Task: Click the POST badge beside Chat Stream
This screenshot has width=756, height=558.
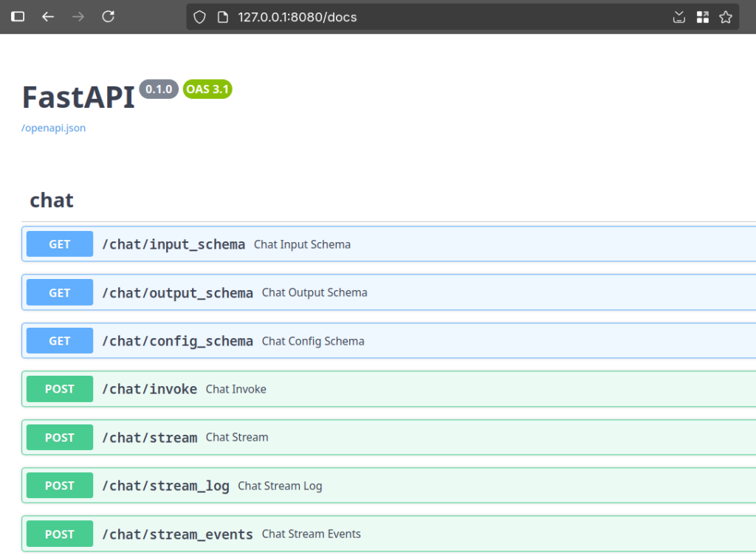Action: tap(60, 437)
